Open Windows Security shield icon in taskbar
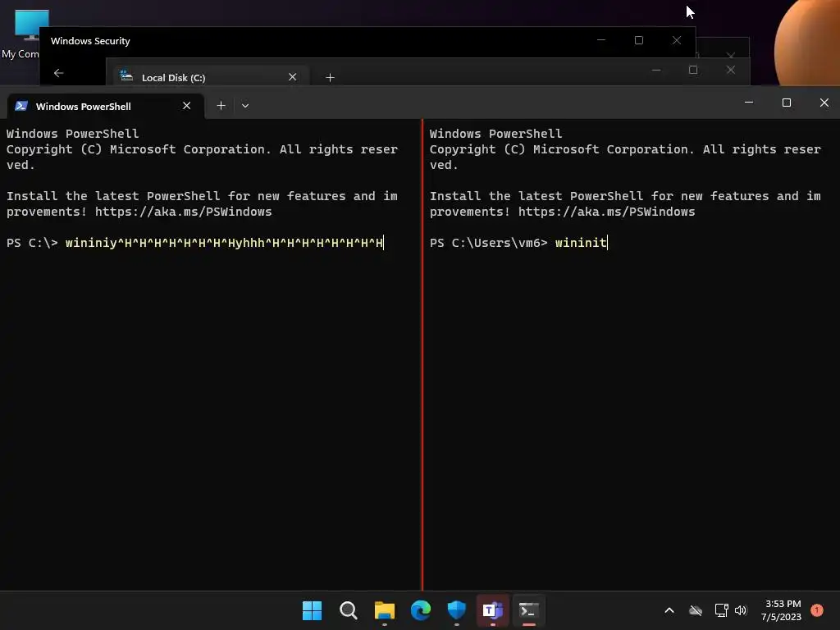 pos(456,610)
